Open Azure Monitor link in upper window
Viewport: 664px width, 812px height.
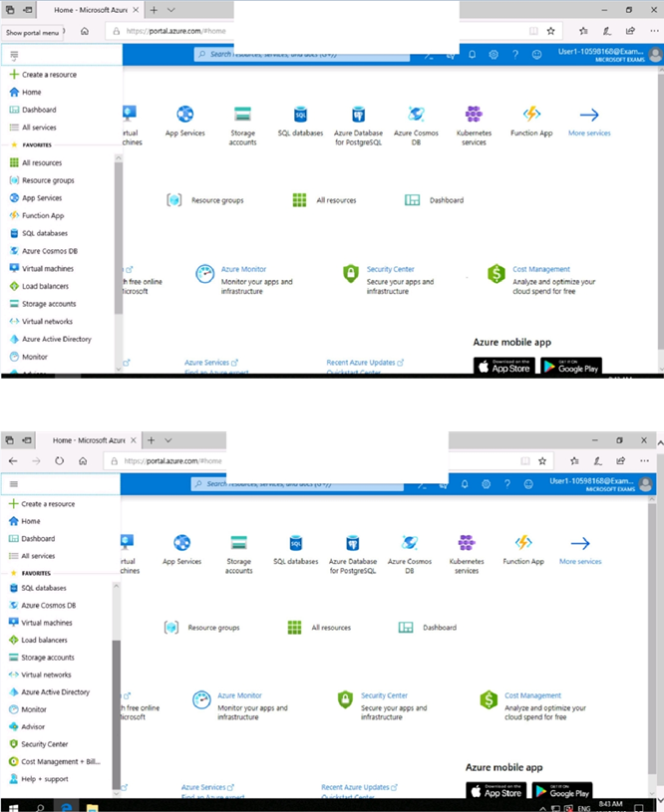pos(243,269)
